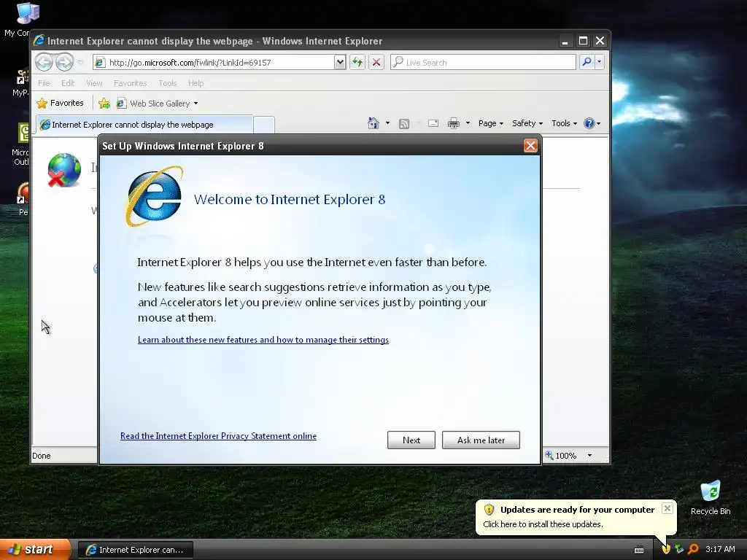Click the red Stop loading icon
The image size is (747, 560).
coord(376,62)
